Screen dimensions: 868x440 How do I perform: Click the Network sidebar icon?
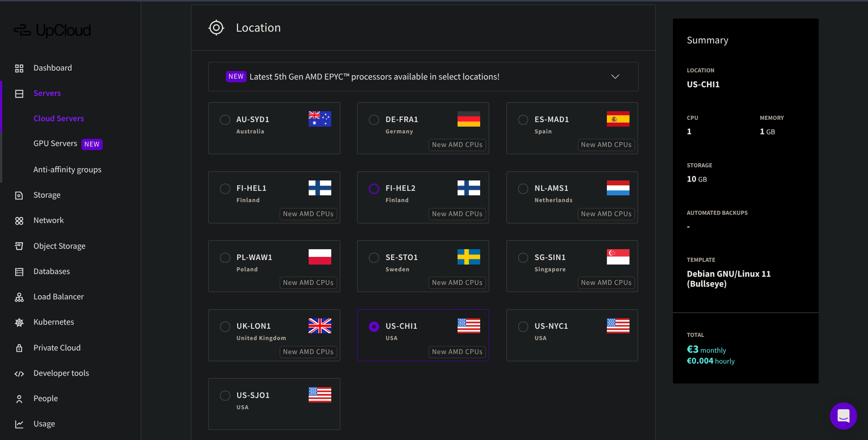tap(19, 221)
